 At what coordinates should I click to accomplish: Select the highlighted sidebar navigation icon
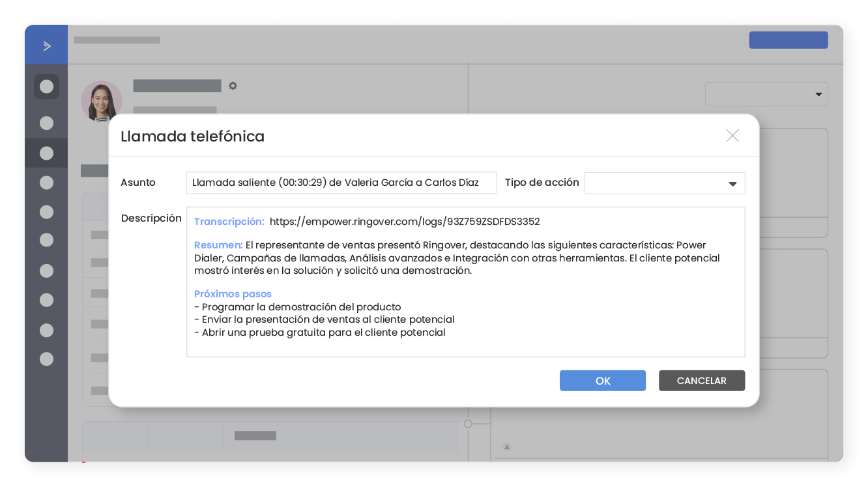(46, 153)
